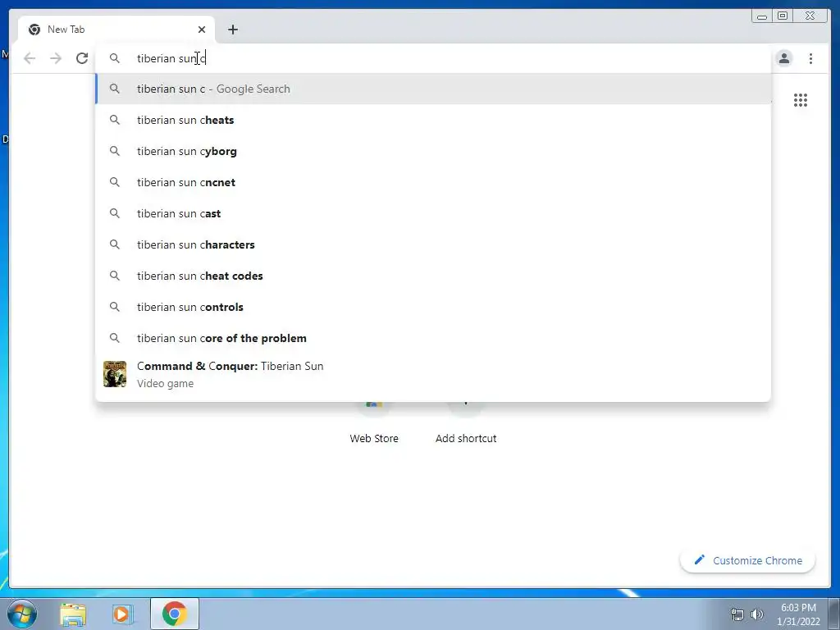
Task: Open the profile avatar button
Action: (783, 58)
